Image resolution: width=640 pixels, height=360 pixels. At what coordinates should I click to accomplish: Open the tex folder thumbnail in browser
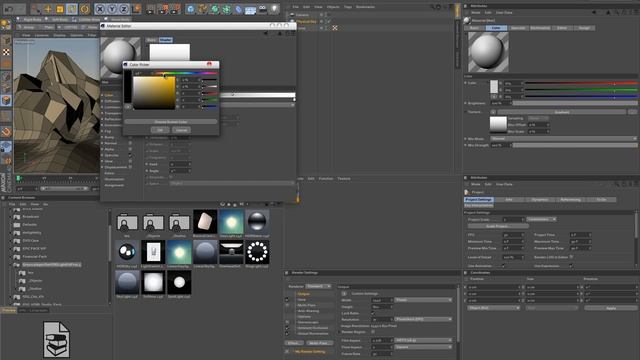point(127,222)
